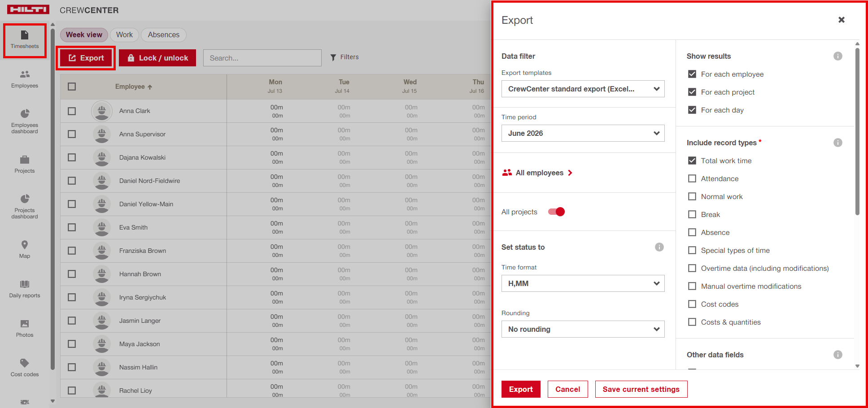The height and width of the screenshot is (408, 868).
Task: Expand All employees selection
Action: click(537, 173)
